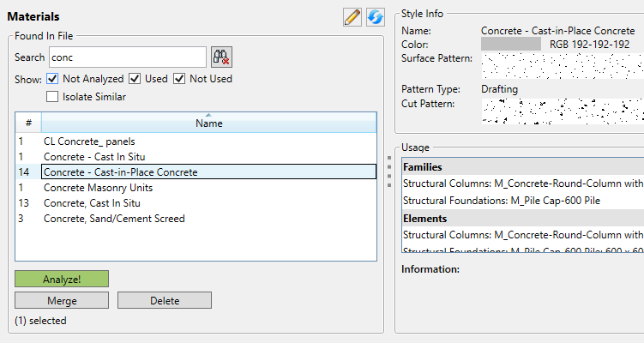The image size is (644, 343).
Task: Clear search using the binoculars icon
Action: [x=222, y=57]
